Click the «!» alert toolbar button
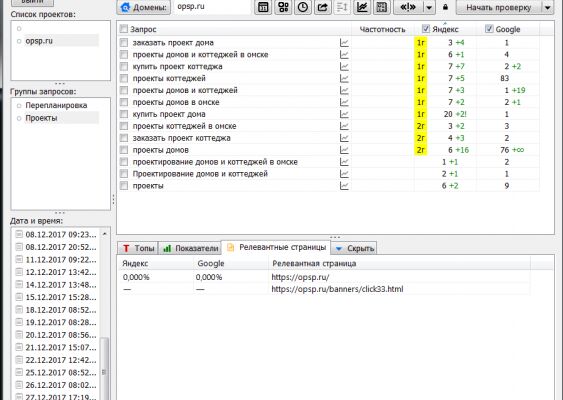Image resolution: width=563 pixels, height=400 pixels. [x=408, y=7]
